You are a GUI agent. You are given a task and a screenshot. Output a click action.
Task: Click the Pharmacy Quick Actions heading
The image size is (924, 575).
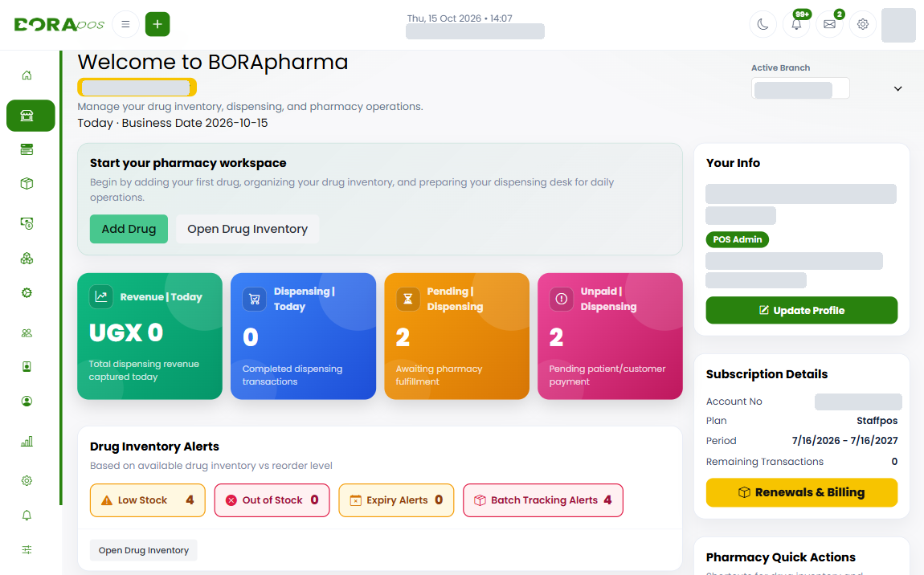tap(780, 557)
